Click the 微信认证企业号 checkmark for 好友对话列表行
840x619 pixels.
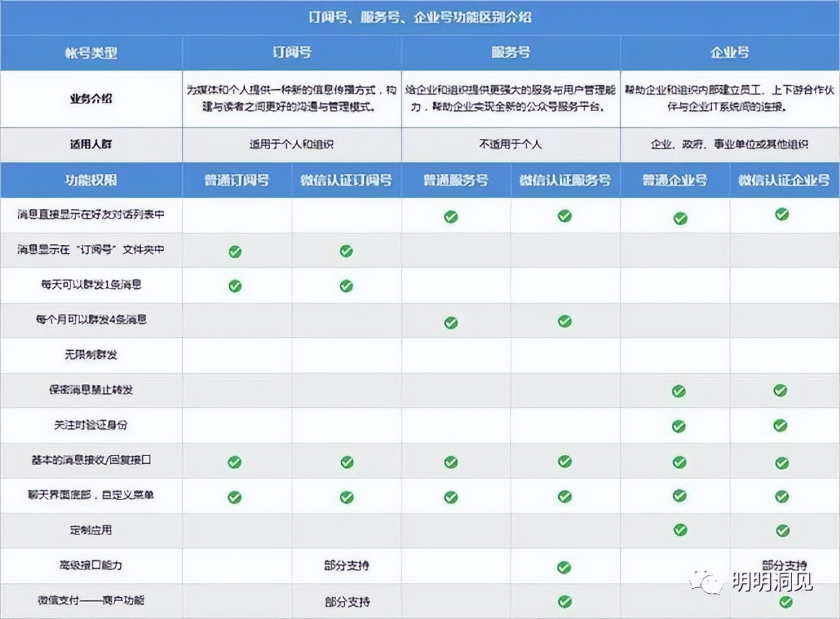[781, 218]
